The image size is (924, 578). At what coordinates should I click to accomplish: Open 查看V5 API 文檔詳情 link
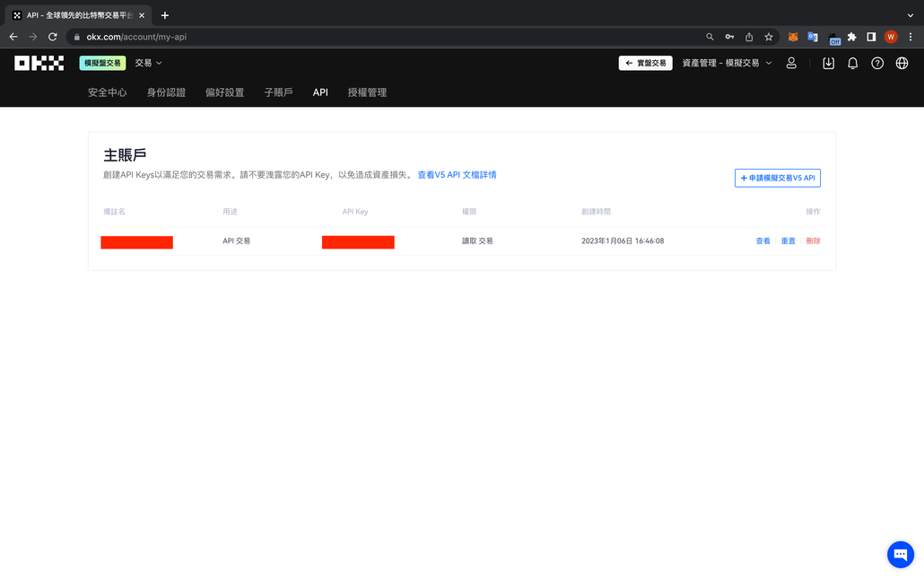pyautogui.click(x=457, y=175)
